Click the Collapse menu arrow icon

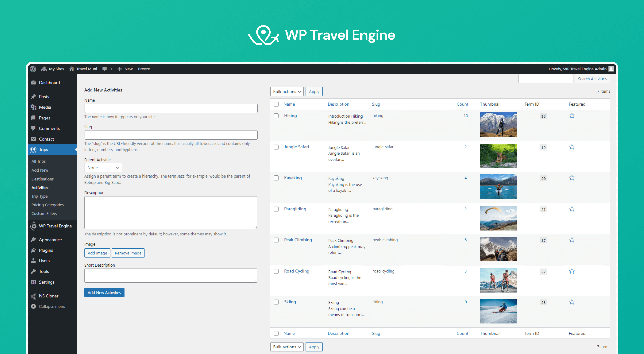33,306
